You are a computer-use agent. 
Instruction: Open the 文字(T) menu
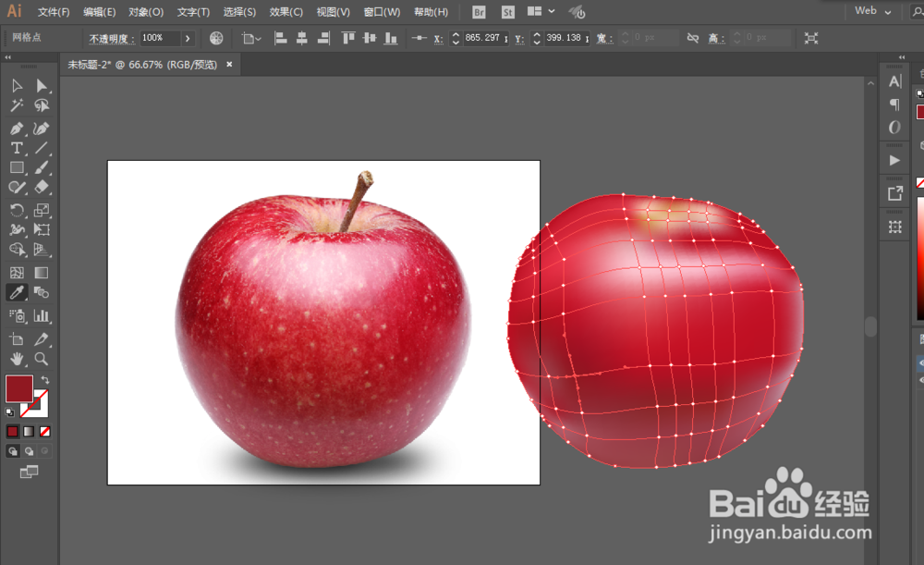click(x=193, y=12)
